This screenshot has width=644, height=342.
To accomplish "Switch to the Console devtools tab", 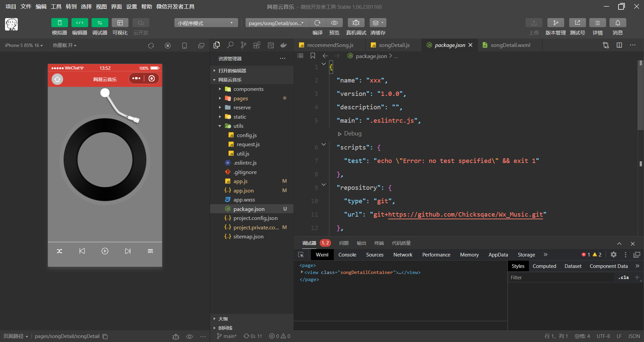I will (x=347, y=255).
